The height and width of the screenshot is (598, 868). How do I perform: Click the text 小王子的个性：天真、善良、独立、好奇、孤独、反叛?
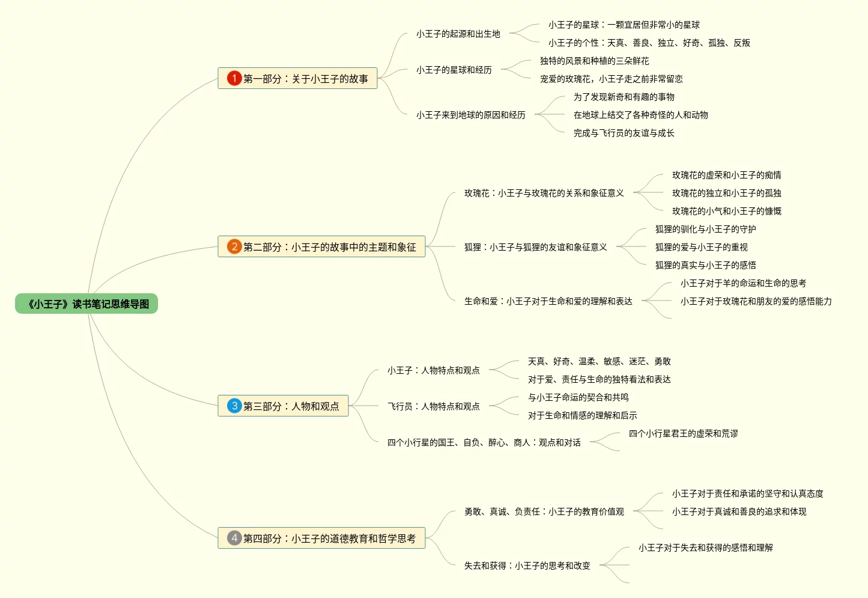click(x=649, y=43)
